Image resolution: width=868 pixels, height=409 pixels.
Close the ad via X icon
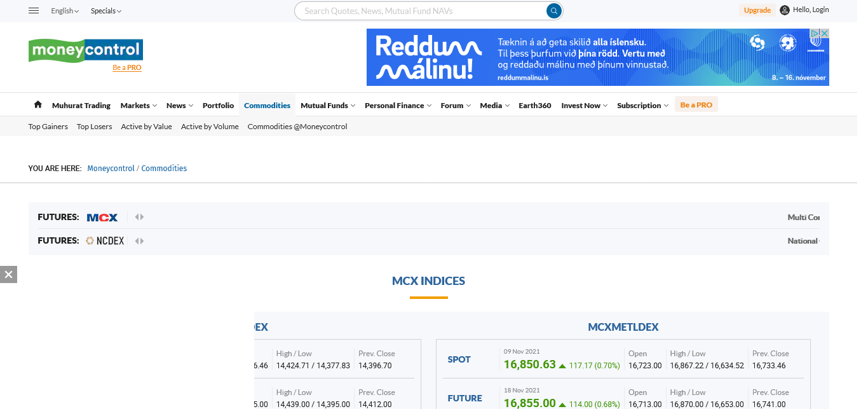824,33
